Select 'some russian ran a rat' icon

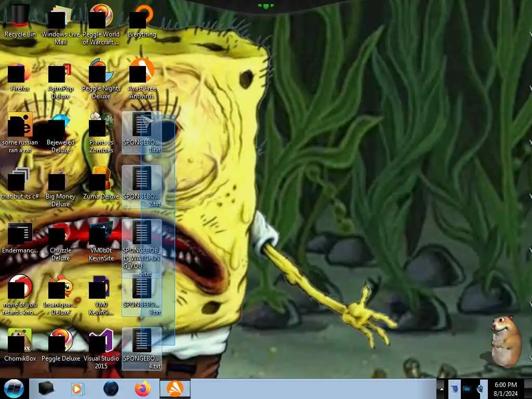point(20,133)
